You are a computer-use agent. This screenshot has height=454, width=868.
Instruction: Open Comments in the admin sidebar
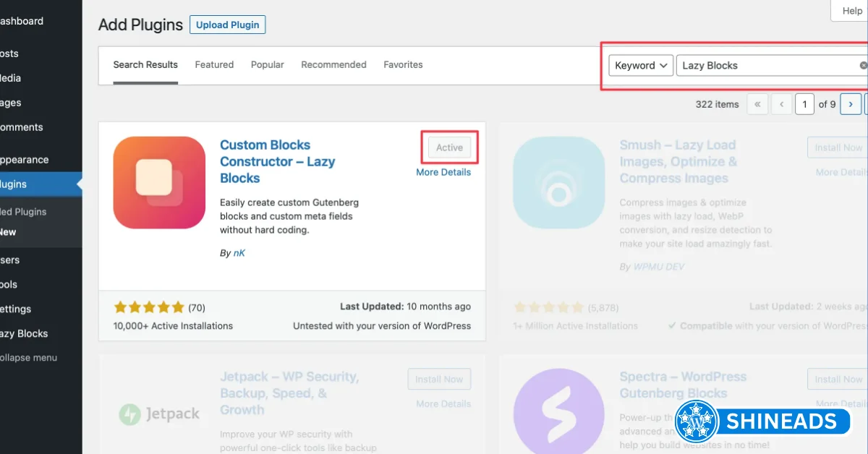coord(22,127)
